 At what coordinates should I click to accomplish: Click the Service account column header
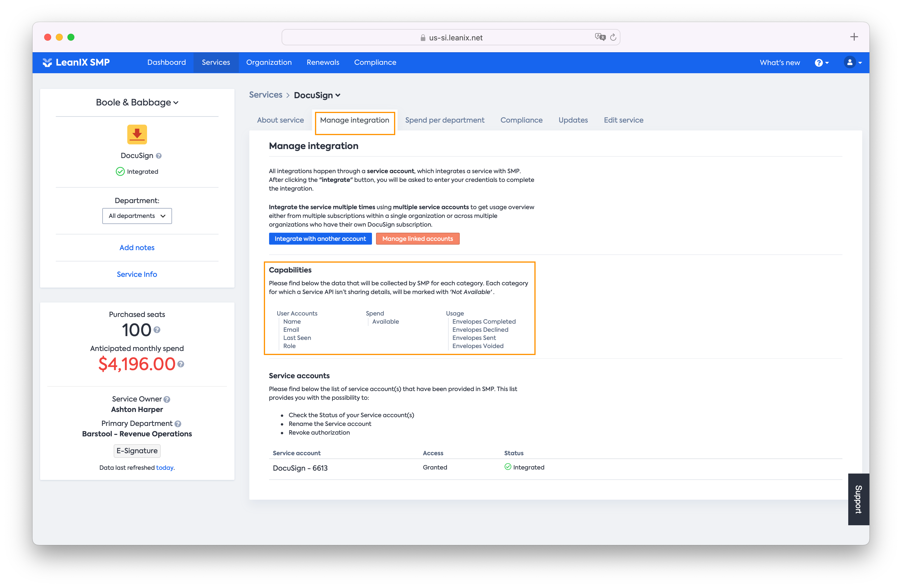click(296, 453)
